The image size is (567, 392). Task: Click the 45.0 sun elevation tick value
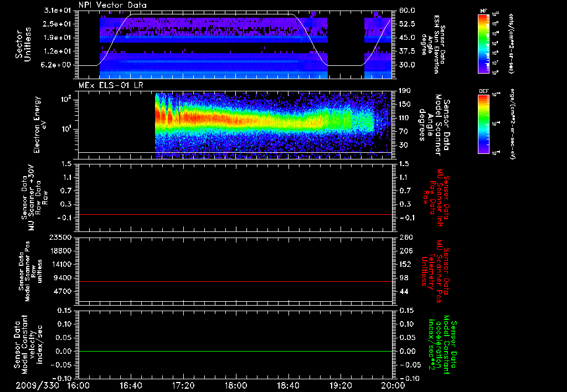tap(407, 38)
